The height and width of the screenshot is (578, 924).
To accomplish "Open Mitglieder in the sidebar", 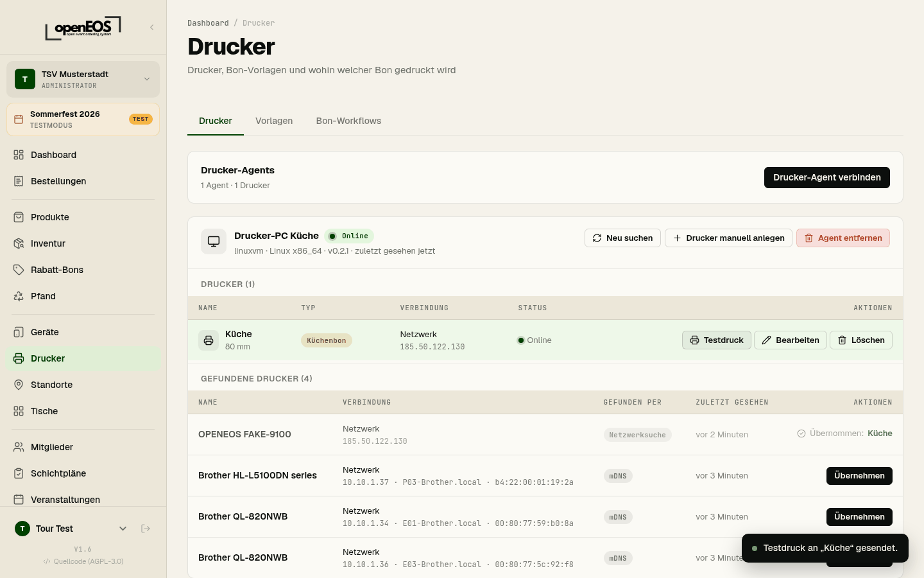I will 83,447.
